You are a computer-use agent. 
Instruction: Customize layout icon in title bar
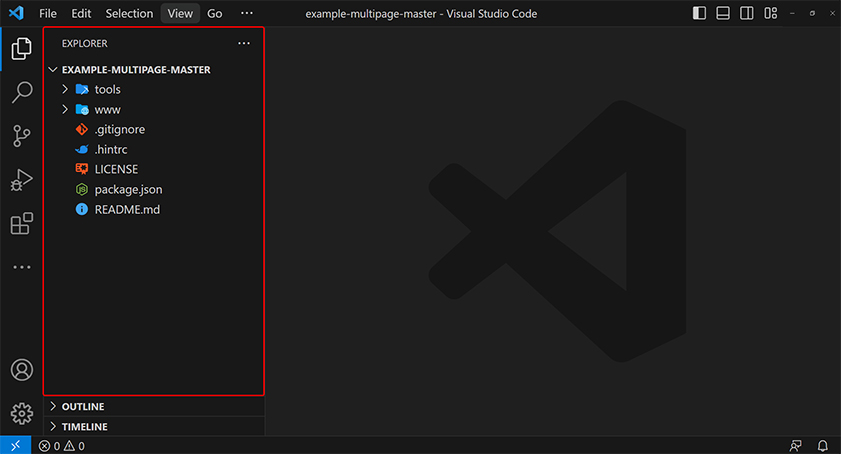click(x=771, y=13)
